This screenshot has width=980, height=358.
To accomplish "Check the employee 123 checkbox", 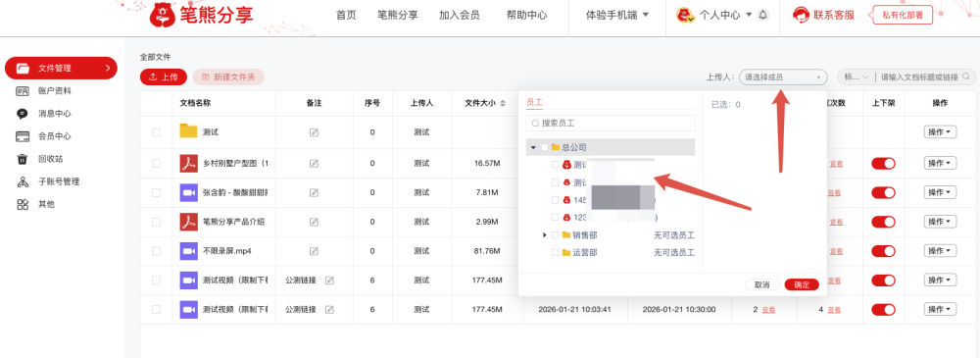I will 555,217.
